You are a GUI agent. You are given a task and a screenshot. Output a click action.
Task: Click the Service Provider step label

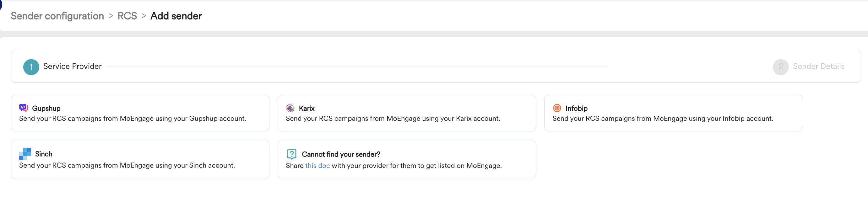(x=73, y=66)
